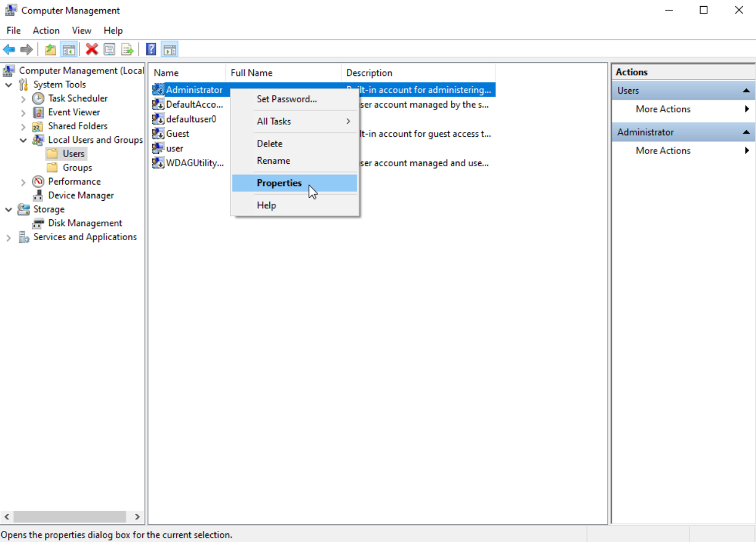Click the gray Forward arrow toolbar icon

tap(26, 49)
